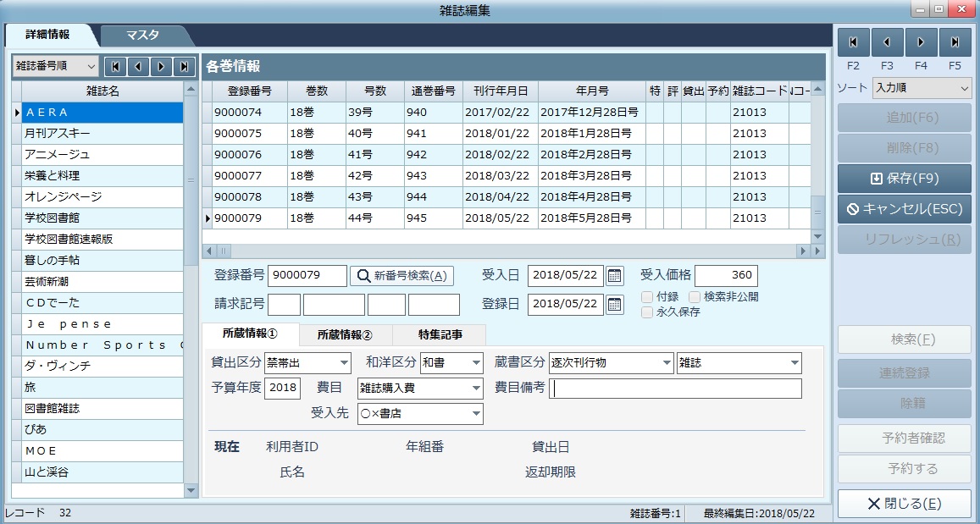Screen dimensions: 980x524
Task: Expand the 受入先 dropdown
Action: click(476, 413)
